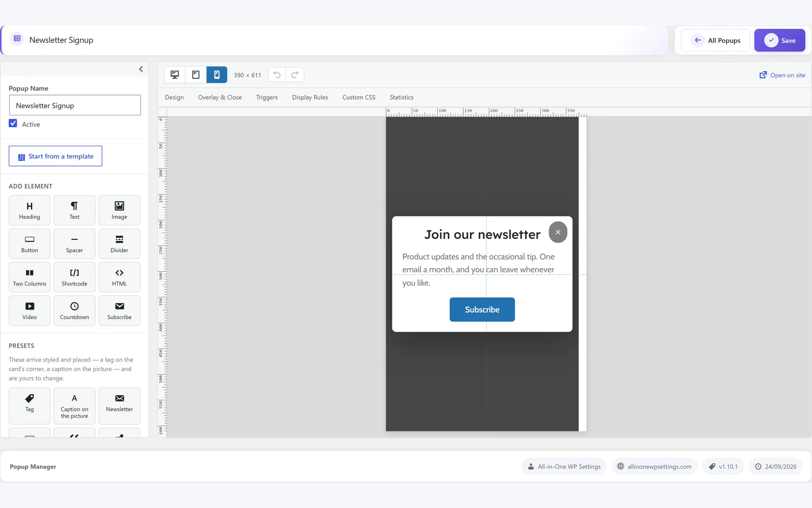Click the All-in-One WP Settings badge

(x=564, y=466)
